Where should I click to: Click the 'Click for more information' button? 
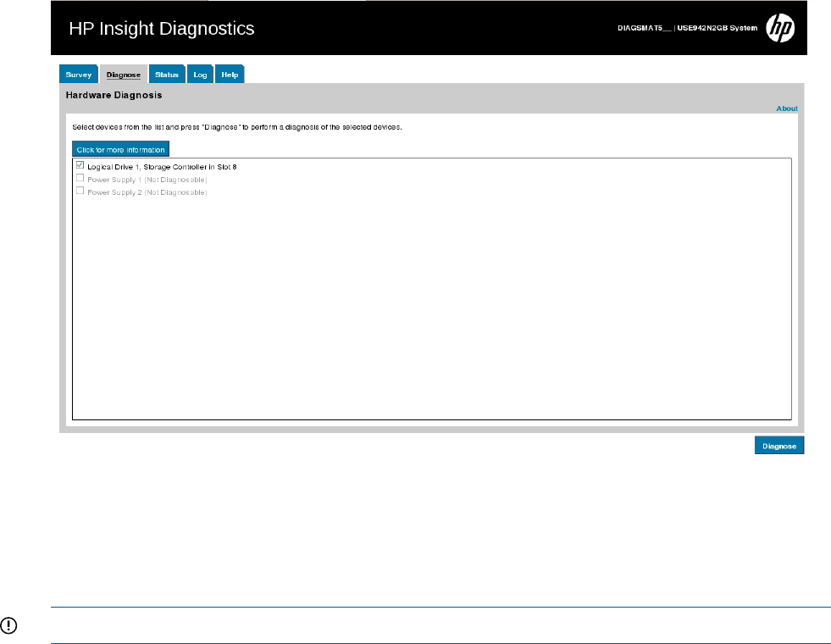120,150
